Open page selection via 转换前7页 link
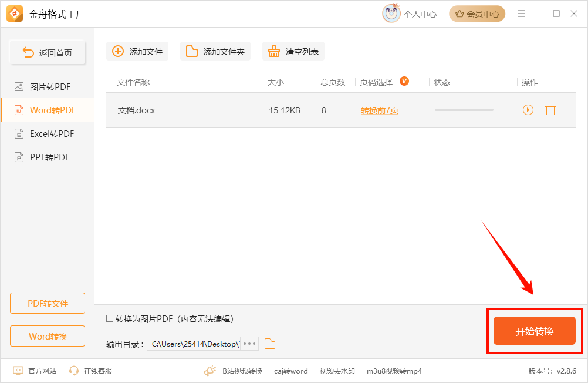This screenshot has width=588, height=383. tap(379, 110)
